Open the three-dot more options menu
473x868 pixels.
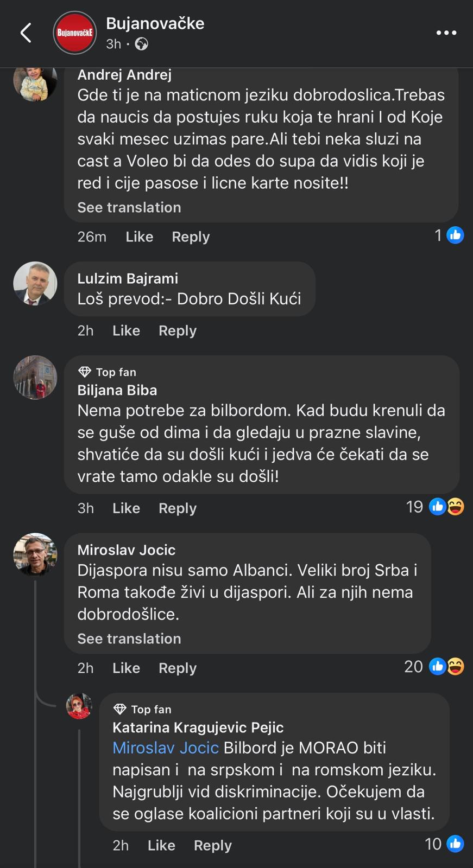tap(446, 33)
